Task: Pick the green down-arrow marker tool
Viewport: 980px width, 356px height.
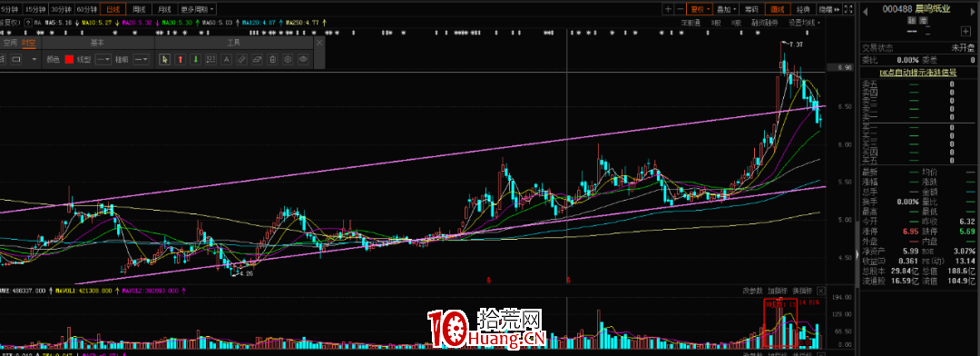Action: (x=196, y=59)
